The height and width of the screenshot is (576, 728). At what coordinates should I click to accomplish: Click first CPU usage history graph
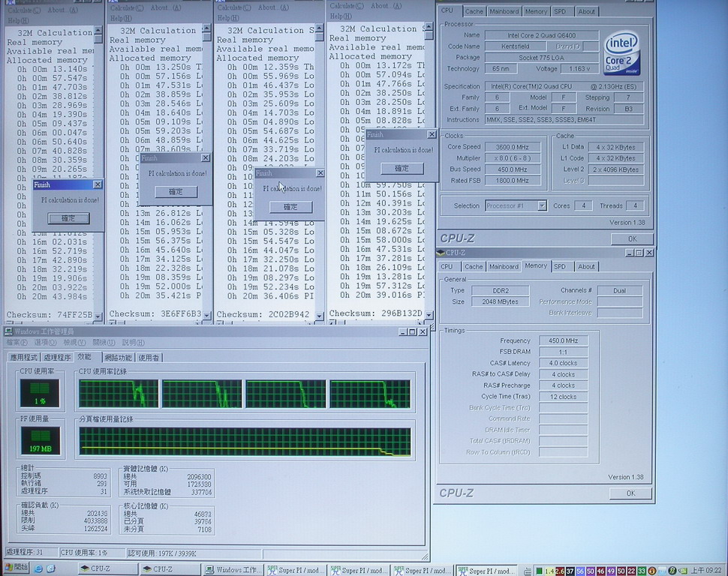point(119,394)
